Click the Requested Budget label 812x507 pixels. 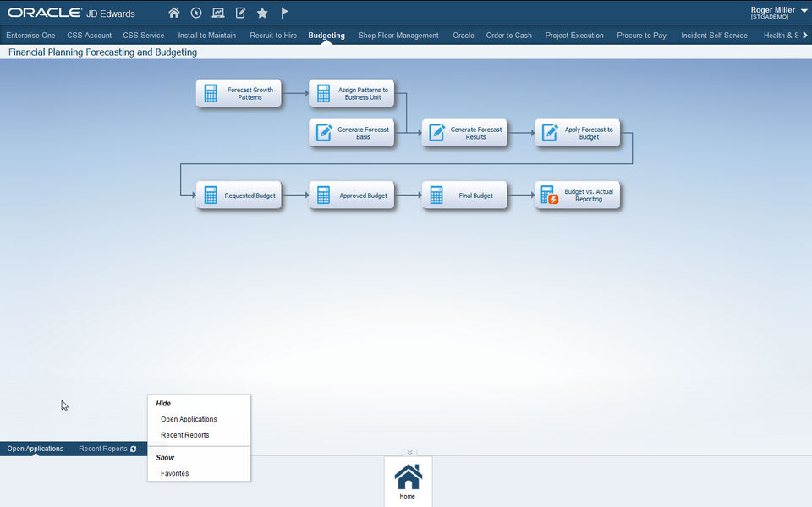(x=250, y=196)
